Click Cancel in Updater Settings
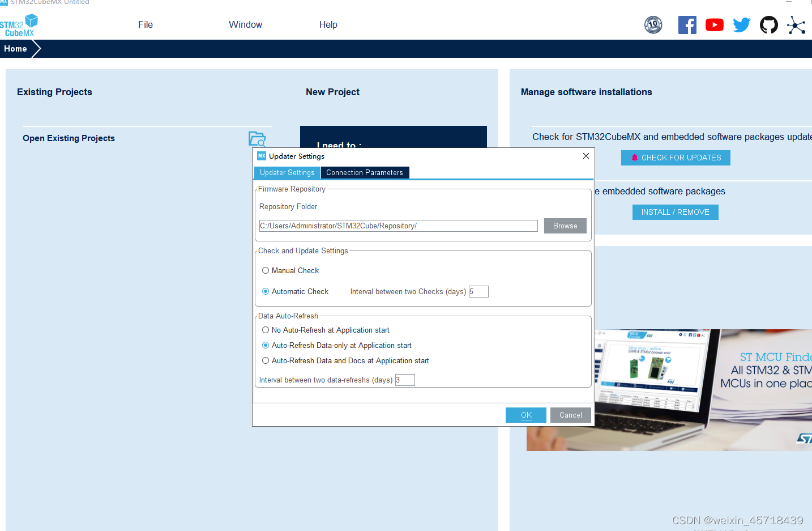The height and width of the screenshot is (531, 812). pyautogui.click(x=571, y=415)
